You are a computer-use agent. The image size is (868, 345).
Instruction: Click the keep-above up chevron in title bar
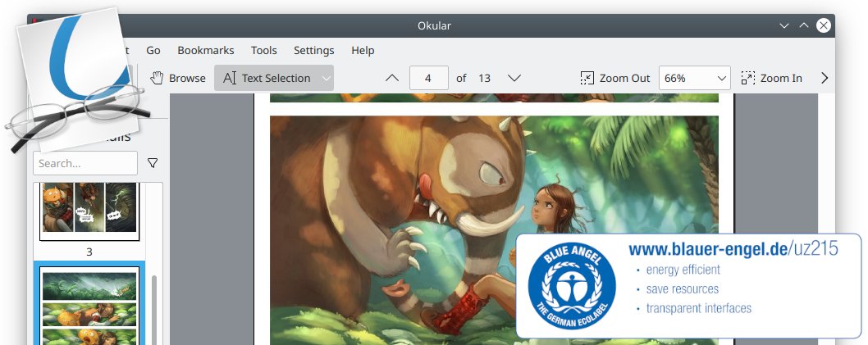(x=804, y=25)
